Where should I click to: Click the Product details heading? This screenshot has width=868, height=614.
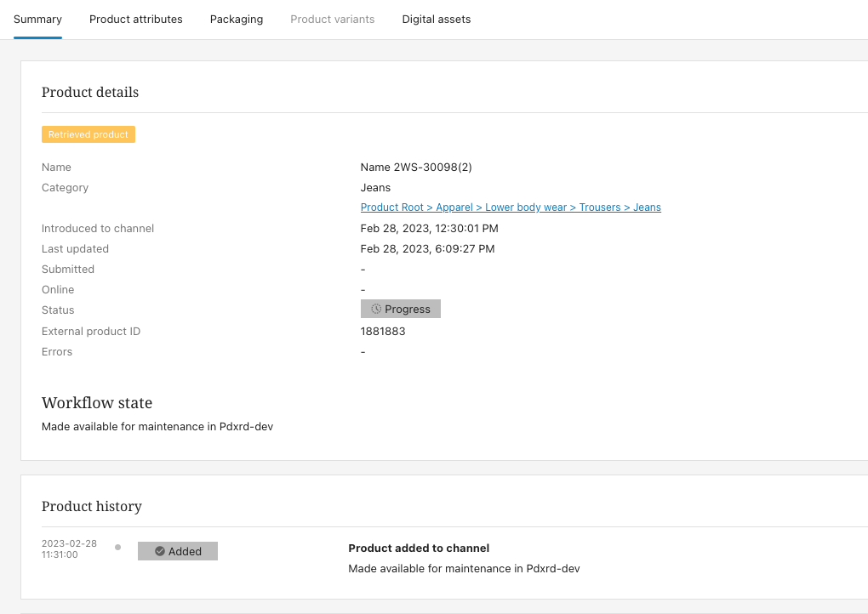(90, 93)
